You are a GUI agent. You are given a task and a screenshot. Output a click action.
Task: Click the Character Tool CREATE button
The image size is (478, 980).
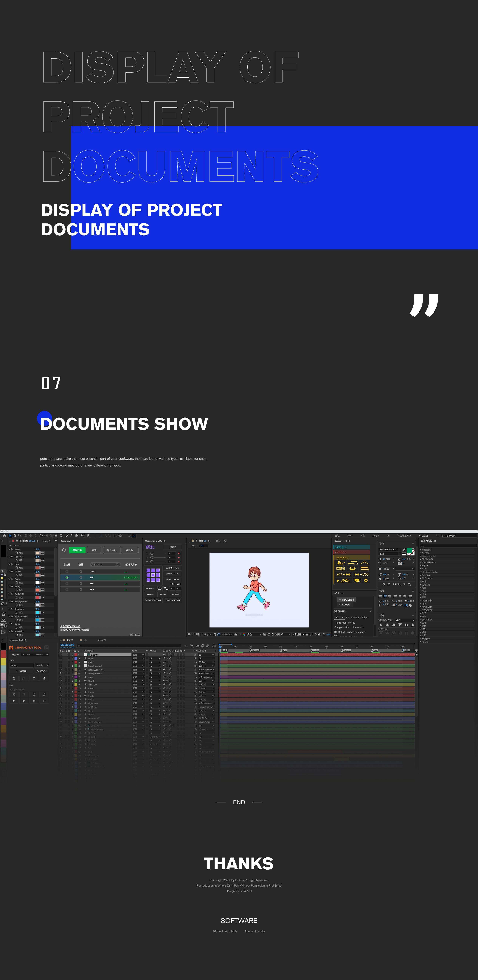click(x=22, y=671)
